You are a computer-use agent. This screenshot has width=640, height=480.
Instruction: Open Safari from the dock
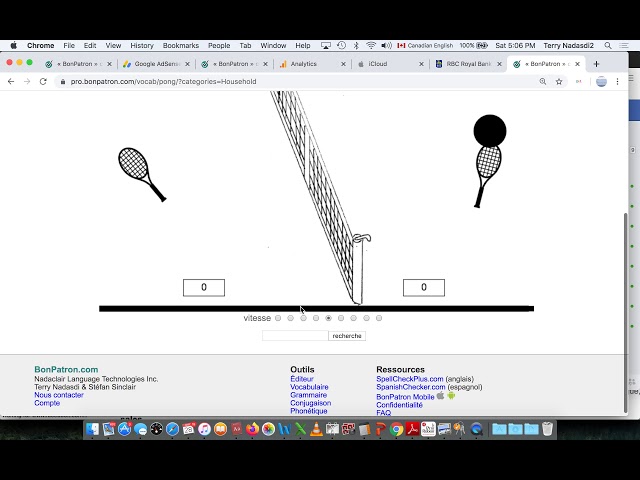click(172, 429)
